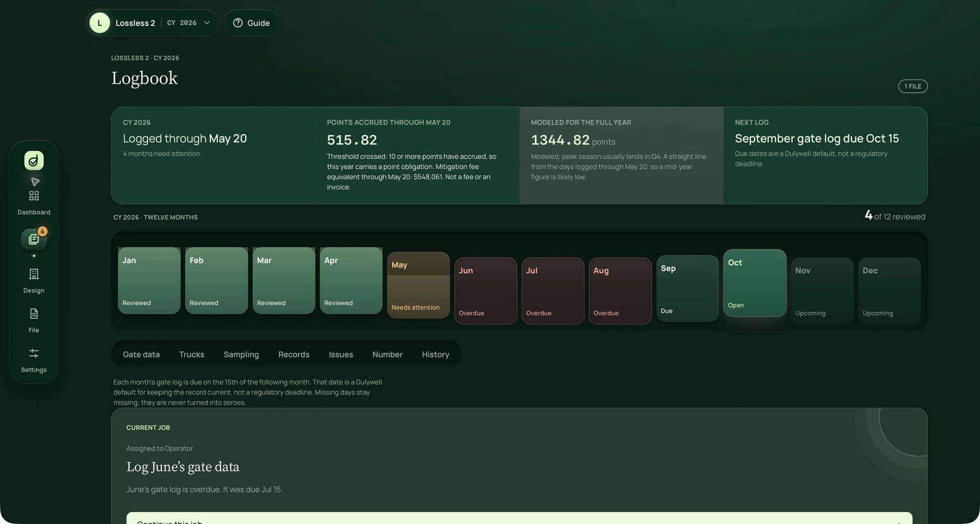Click the Guide question mark icon
This screenshot has height=524, width=980.
[238, 23]
